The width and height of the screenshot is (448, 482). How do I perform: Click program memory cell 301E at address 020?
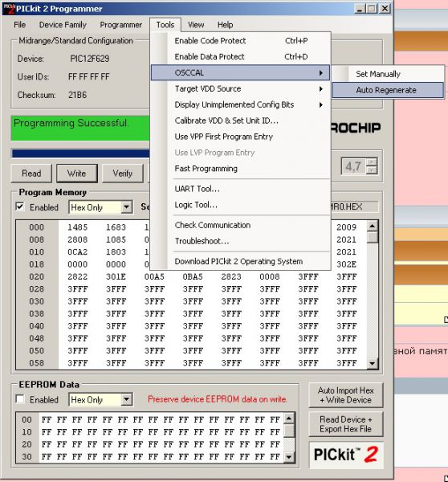(116, 276)
